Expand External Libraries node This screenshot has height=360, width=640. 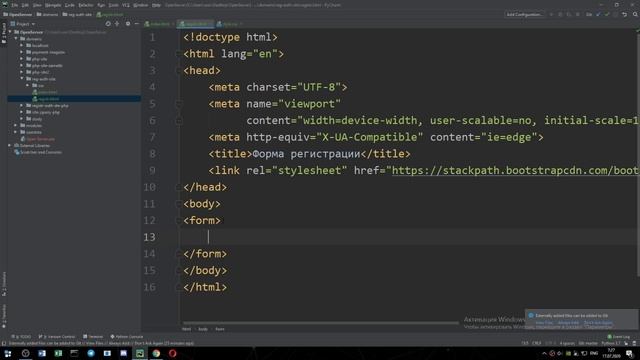click(x=10, y=145)
